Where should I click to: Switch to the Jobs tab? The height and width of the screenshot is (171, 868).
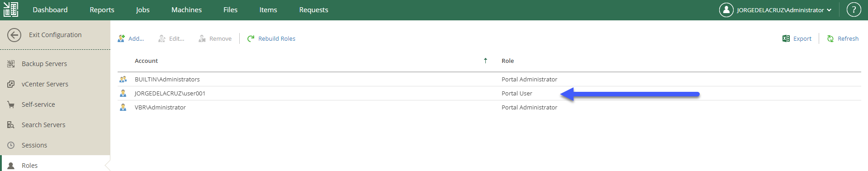pos(143,9)
